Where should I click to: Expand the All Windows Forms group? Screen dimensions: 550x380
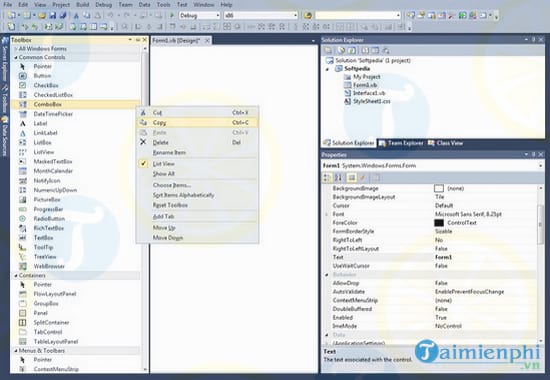tap(15, 49)
